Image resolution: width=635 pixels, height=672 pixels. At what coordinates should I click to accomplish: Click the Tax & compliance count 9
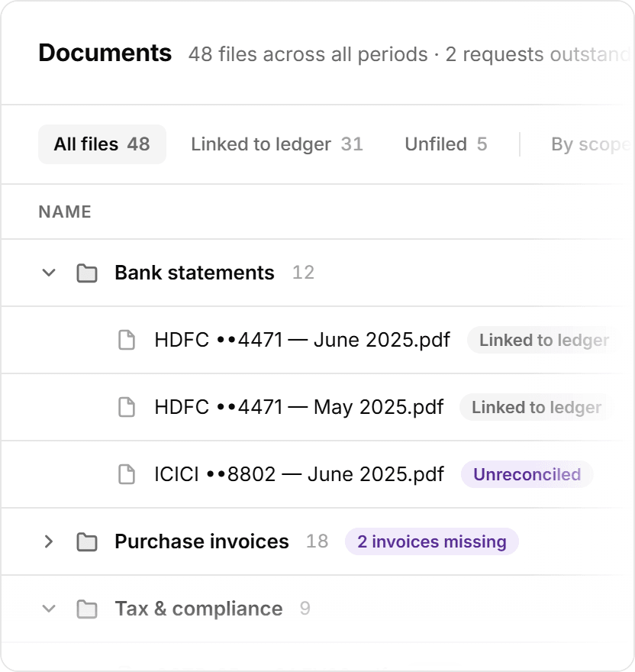(x=305, y=609)
